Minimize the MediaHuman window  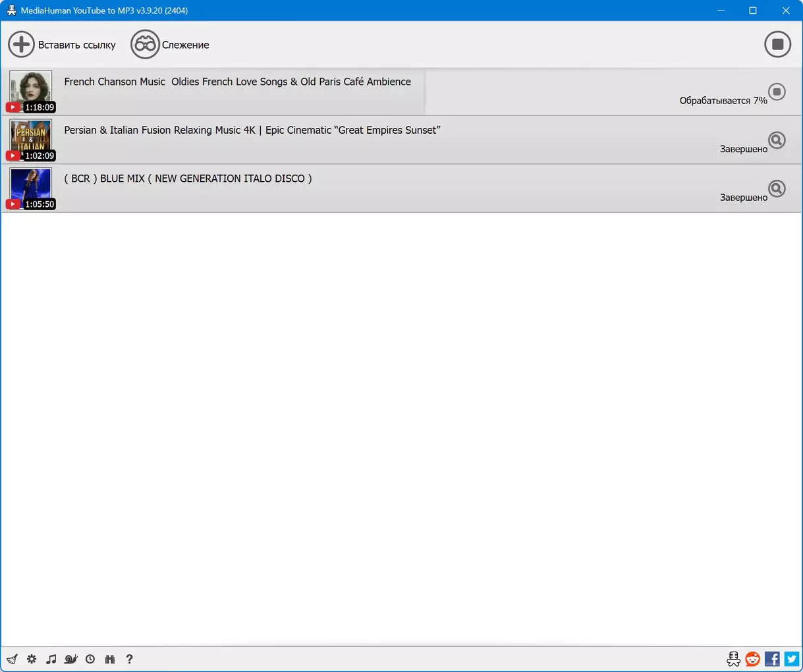(x=721, y=11)
